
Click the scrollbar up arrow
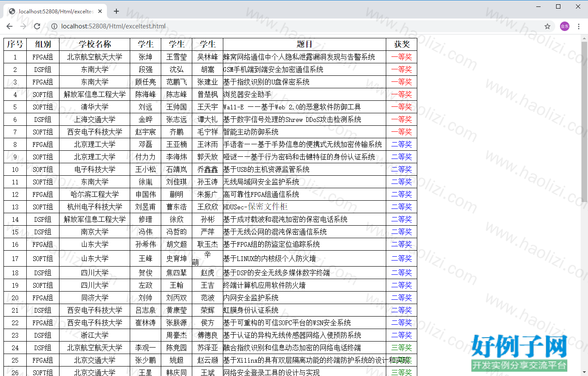click(585, 38)
